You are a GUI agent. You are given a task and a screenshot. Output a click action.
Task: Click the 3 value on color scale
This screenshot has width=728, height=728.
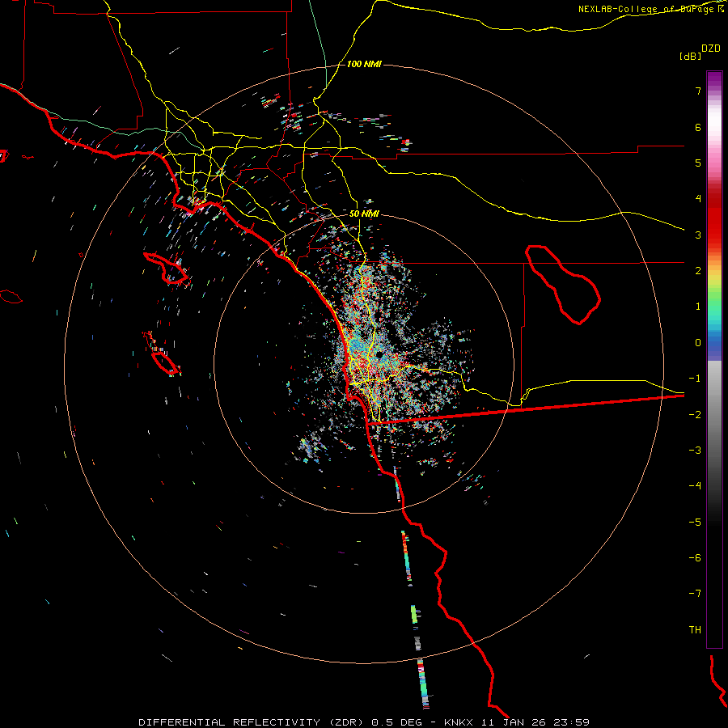[698, 235]
